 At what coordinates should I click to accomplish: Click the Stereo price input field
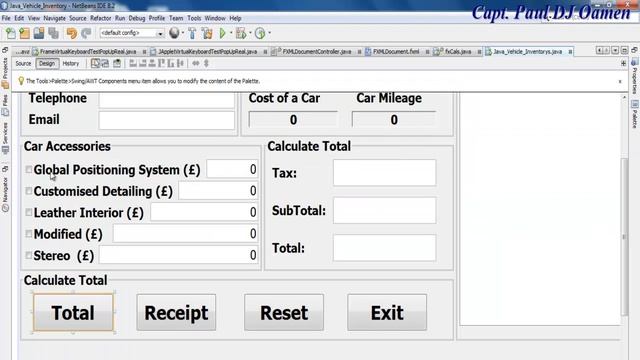coord(178,255)
